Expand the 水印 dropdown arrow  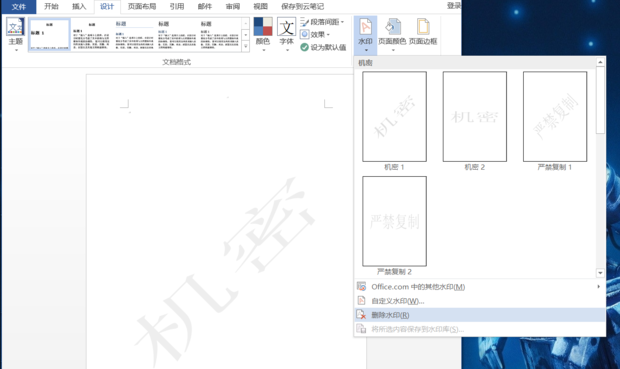tap(366, 50)
